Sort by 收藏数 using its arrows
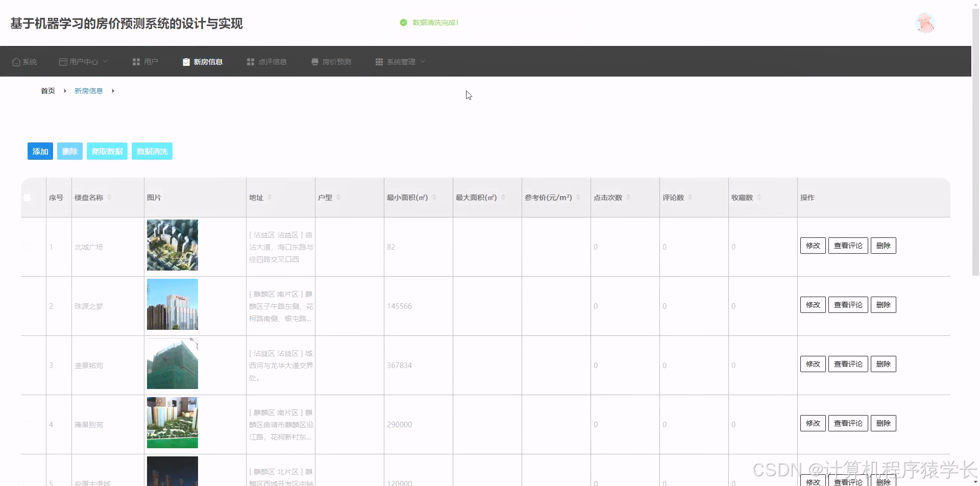Screen dimensions: 980x486 point(759,198)
